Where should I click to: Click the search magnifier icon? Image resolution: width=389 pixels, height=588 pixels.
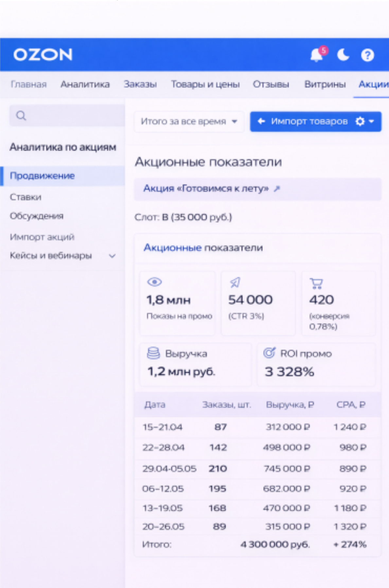coord(21,116)
